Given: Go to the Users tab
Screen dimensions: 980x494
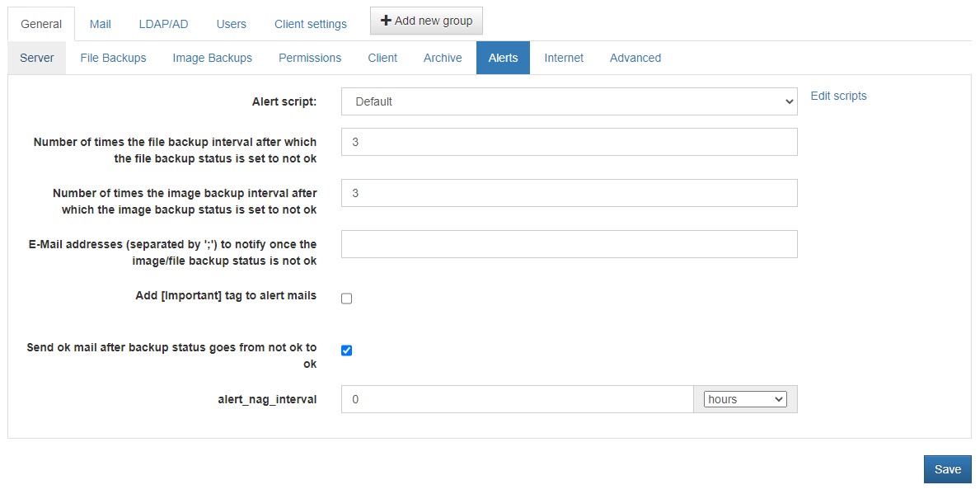Looking at the screenshot, I should point(232,25).
